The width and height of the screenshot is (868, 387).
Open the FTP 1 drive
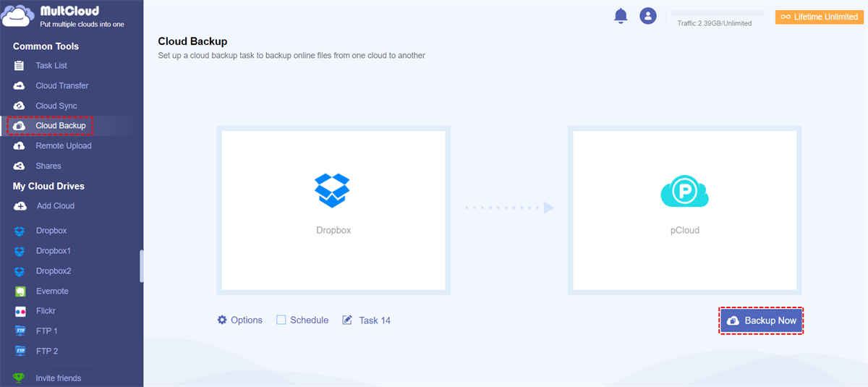pyautogui.click(x=47, y=331)
